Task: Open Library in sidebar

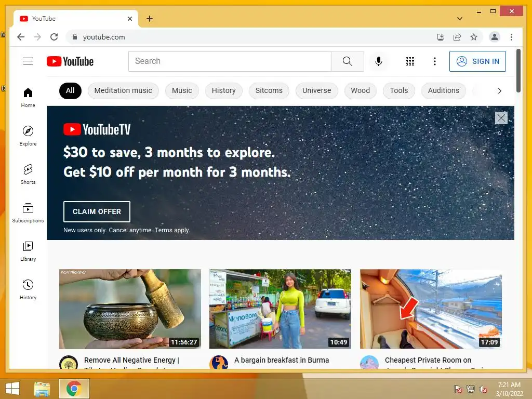Action: tap(28, 251)
